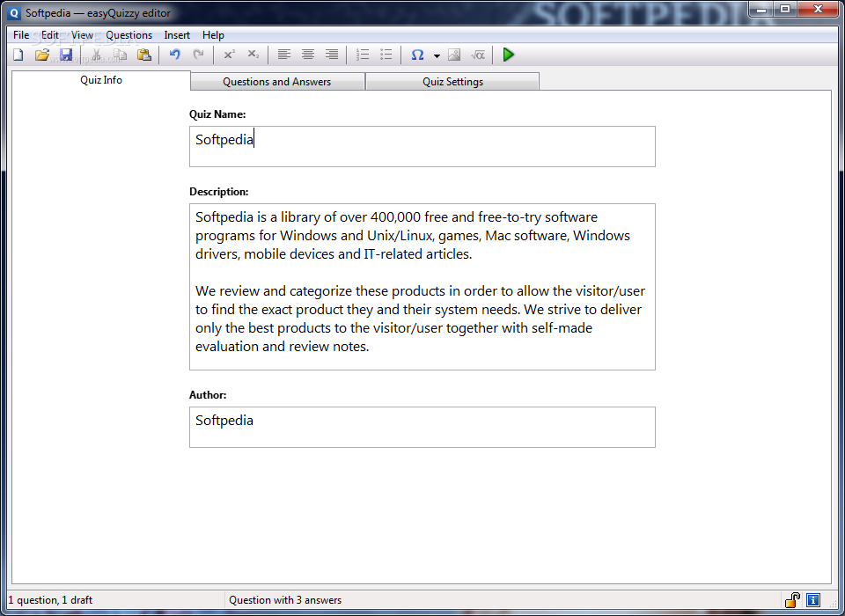Apply subscript formatting

pos(253,55)
